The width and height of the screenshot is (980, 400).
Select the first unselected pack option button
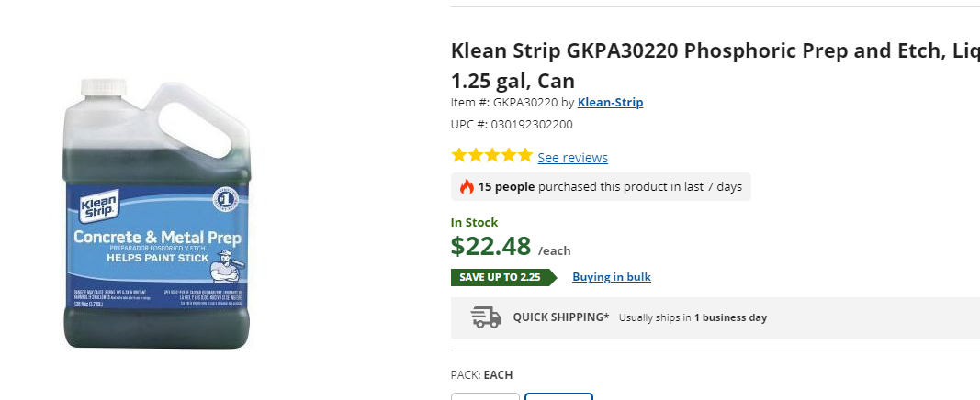click(x=485, y=396)
